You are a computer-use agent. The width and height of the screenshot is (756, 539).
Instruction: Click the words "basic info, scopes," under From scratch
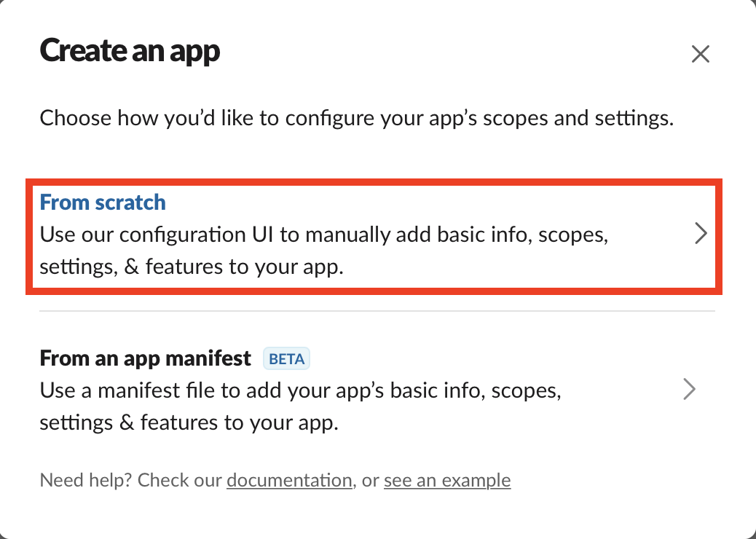pyautogui.click(x=523, y=235)
